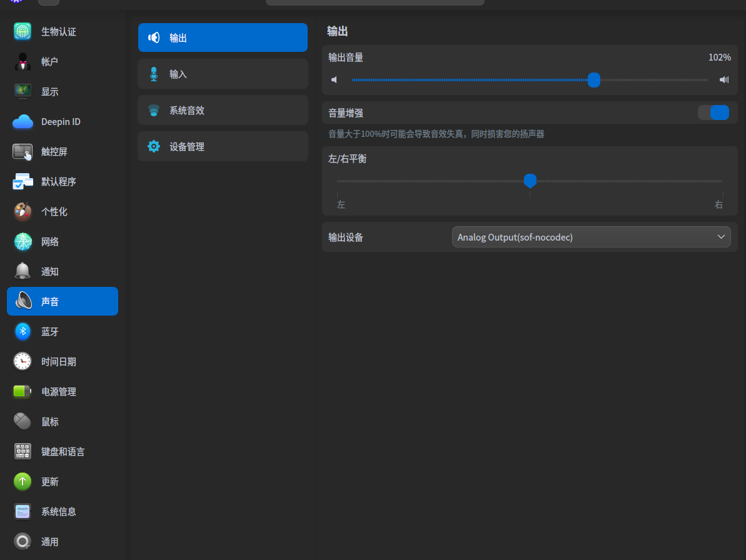The image size is (746, 560).
Task: Click the Deepin ID cloud icon
Action: point(23,122)
